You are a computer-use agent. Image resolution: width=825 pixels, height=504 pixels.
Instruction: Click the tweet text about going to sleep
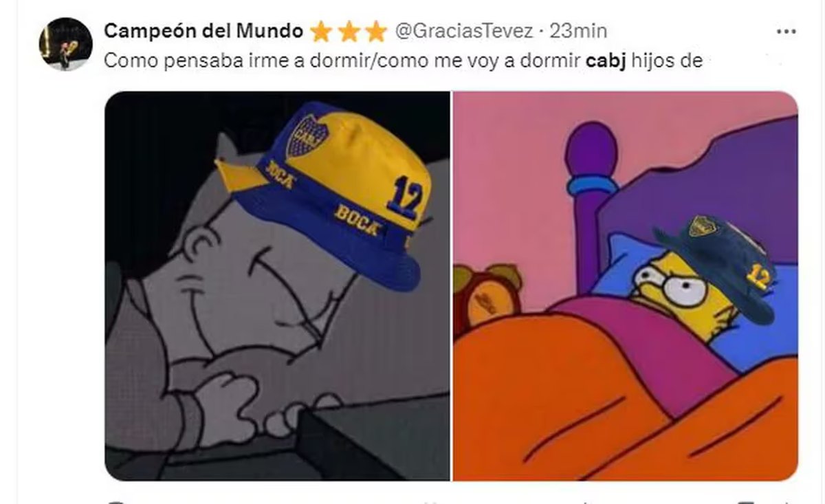(403, 61)
